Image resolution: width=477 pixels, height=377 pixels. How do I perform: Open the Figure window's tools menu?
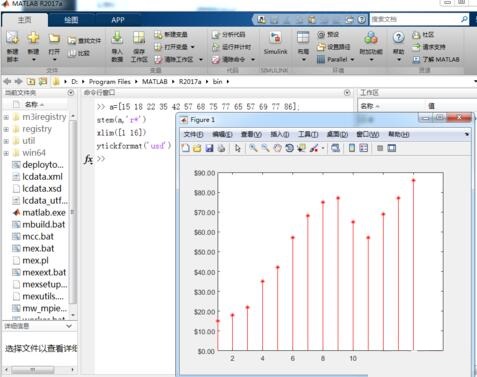click(x=308, y=134)
